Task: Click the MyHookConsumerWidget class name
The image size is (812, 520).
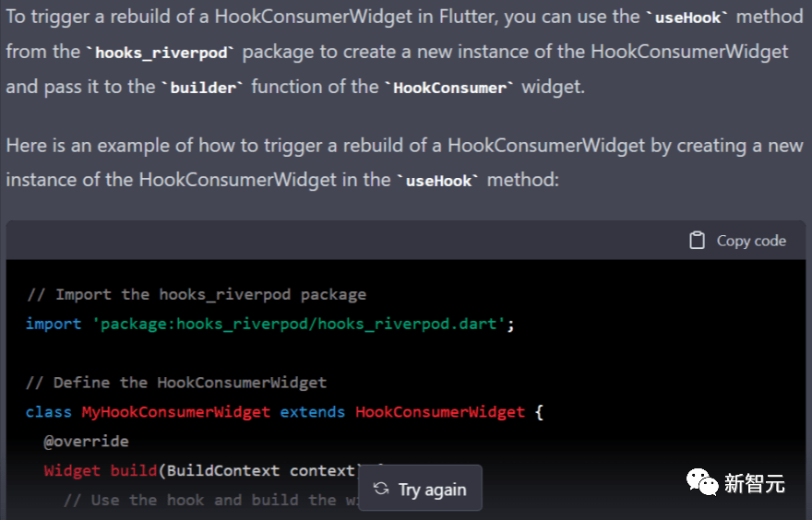Action: (x=175, y=412)
